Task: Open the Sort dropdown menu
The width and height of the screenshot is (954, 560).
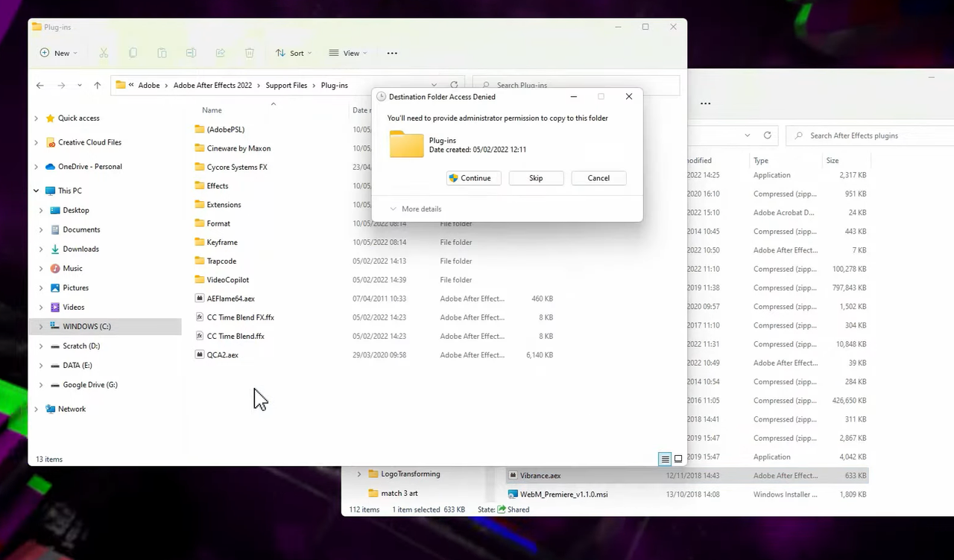Action: point(293,52)
